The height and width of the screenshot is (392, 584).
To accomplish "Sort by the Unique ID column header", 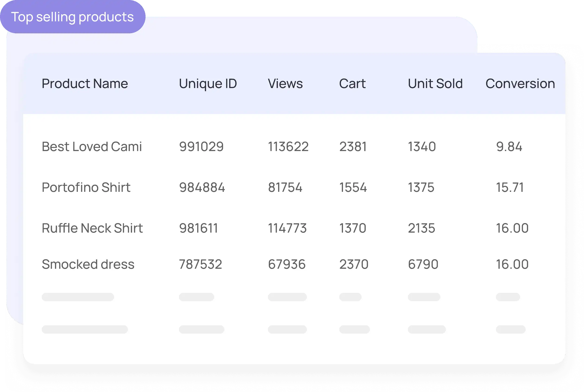I will pos(208,83).
